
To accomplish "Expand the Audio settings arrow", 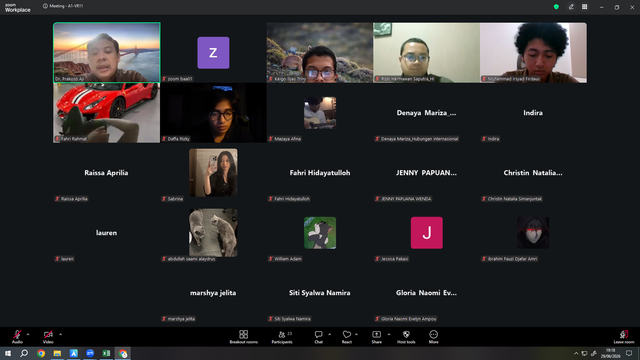I will [28, 334].
